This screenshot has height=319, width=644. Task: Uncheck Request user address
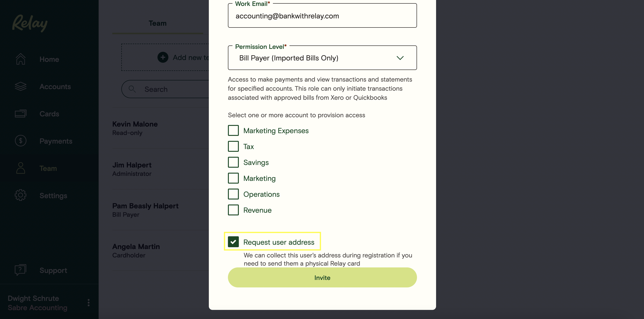[233, 242]
